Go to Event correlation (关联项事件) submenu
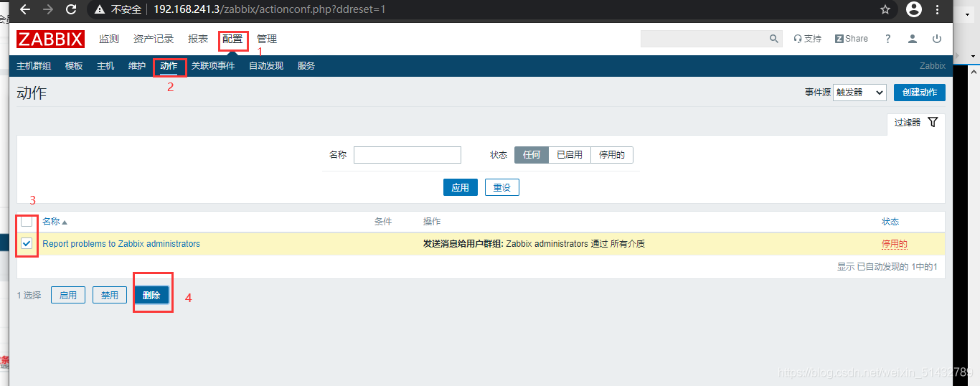The height and width of the screenshot is (386, 980). tap(213, 66)
